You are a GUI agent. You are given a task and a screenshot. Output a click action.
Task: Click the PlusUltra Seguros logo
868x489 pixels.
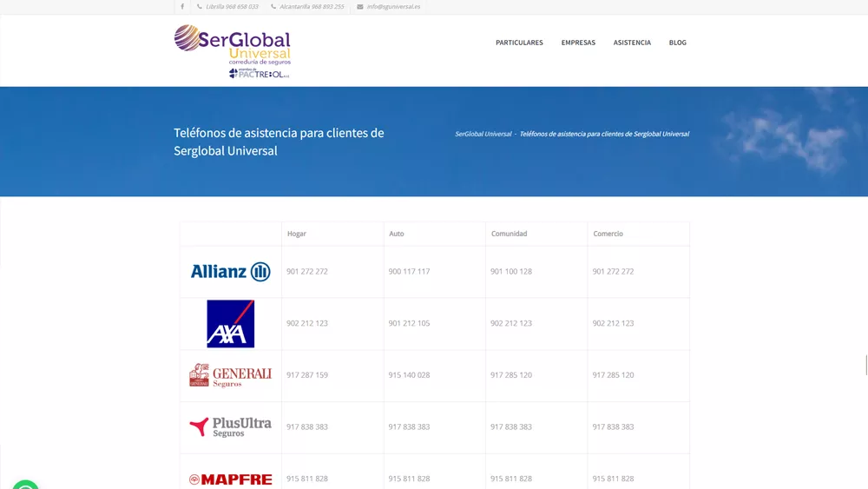click(x=230, y=427)
